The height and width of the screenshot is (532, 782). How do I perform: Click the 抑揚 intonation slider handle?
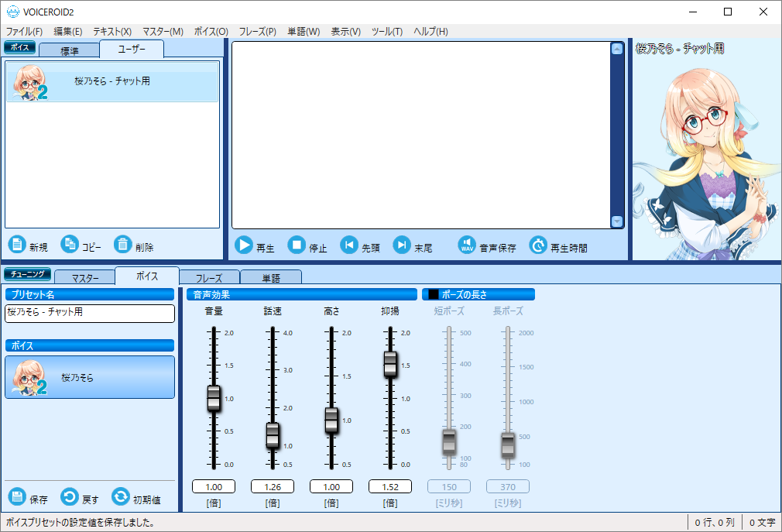(390, 364)
